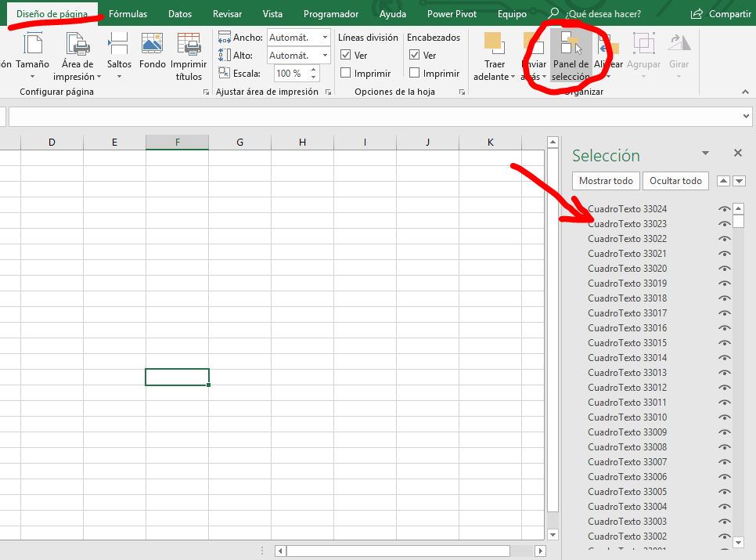Enable Imprimir under Encabezados
Image resolution: width=756 pixels, height=560 pixels.
pyautogui.click(x=415, y=73)
